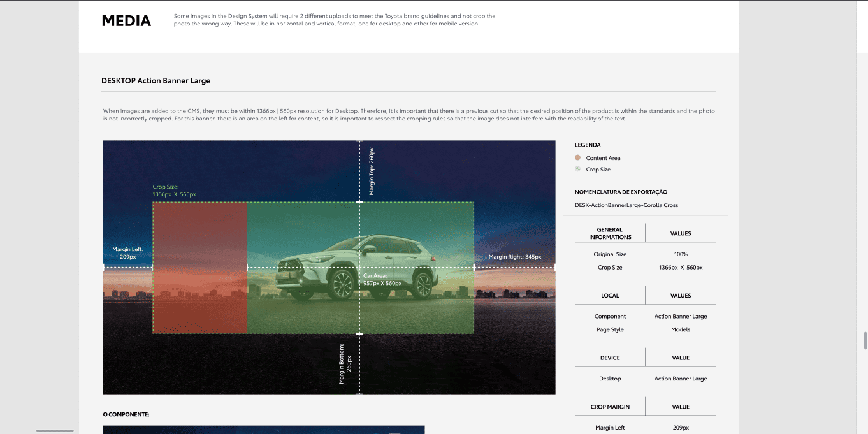Click the DEVICE table header
Image resolution: width=868 pixels, height=434 pixels.
[609, 358]
